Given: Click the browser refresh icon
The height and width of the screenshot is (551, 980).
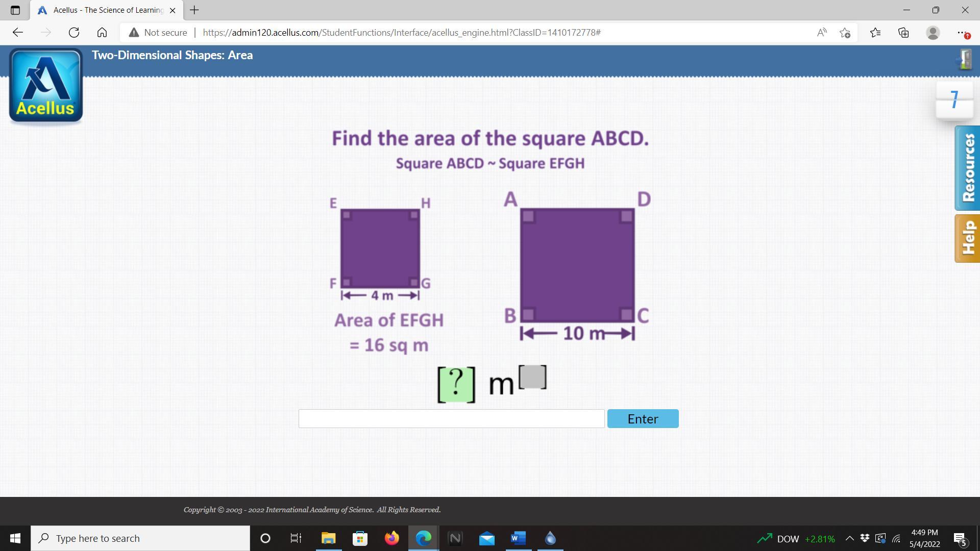Looking at the screenshot, I should (74, 33).
